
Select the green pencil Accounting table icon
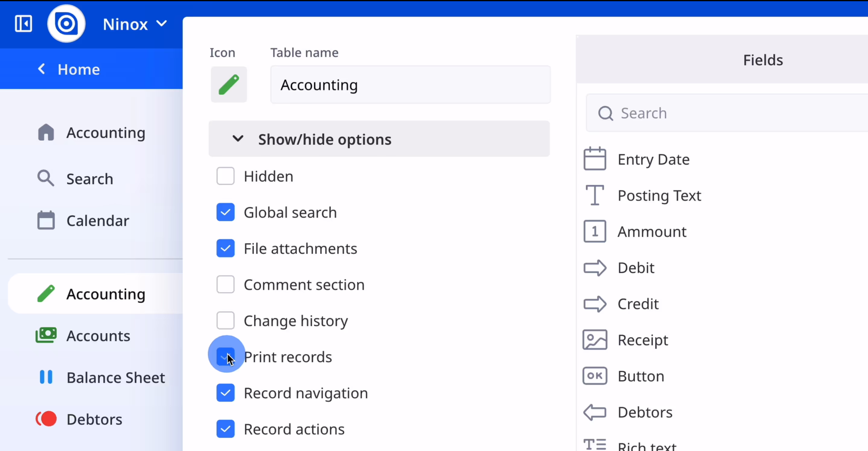pyautogui.click(x=46, y=294)
